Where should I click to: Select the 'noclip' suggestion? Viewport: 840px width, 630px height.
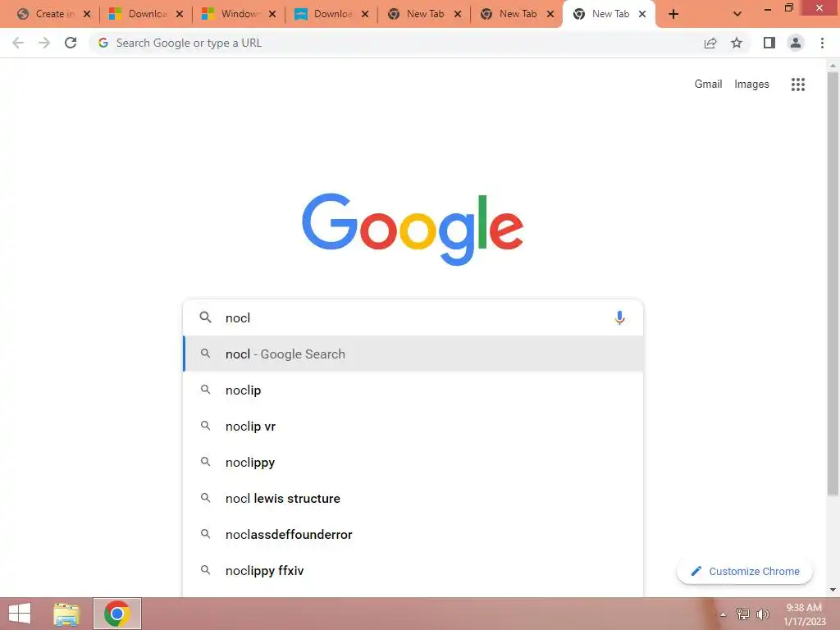coord(413,390)
